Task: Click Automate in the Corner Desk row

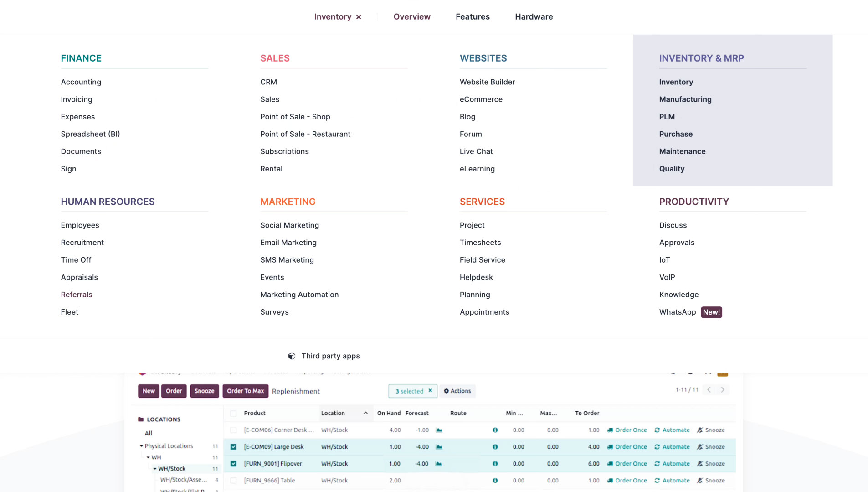Action: tap(672, 430)
